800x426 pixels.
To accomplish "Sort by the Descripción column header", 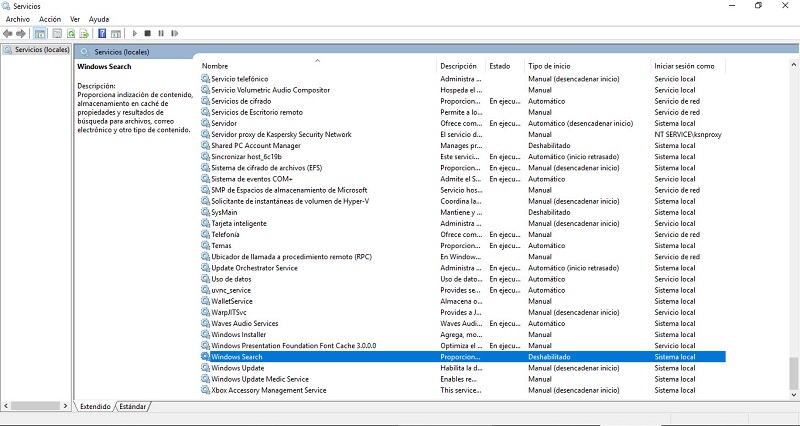I will (x=461, y=66).
